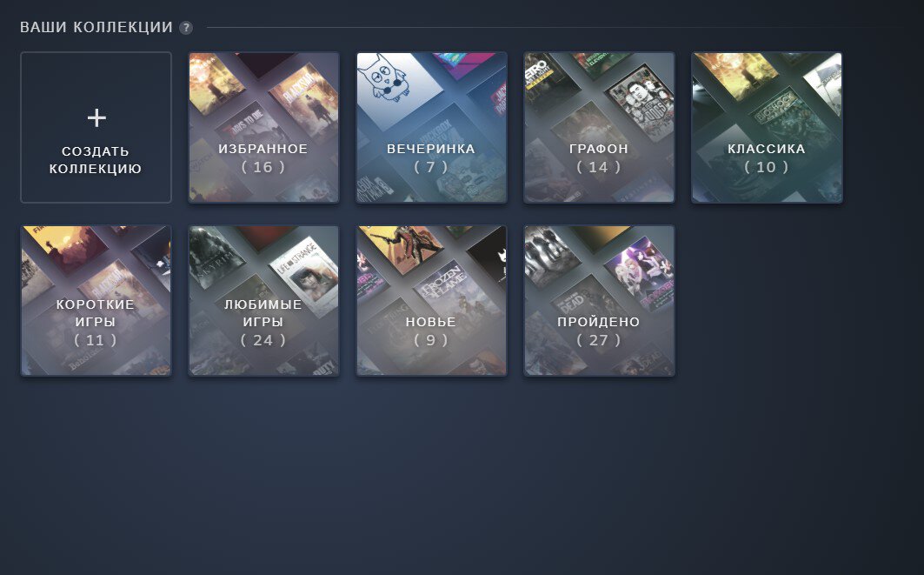Click the ВАШИ КОЛЛЕКЦИИ section heading
The image size is (924, 575).
96,28
